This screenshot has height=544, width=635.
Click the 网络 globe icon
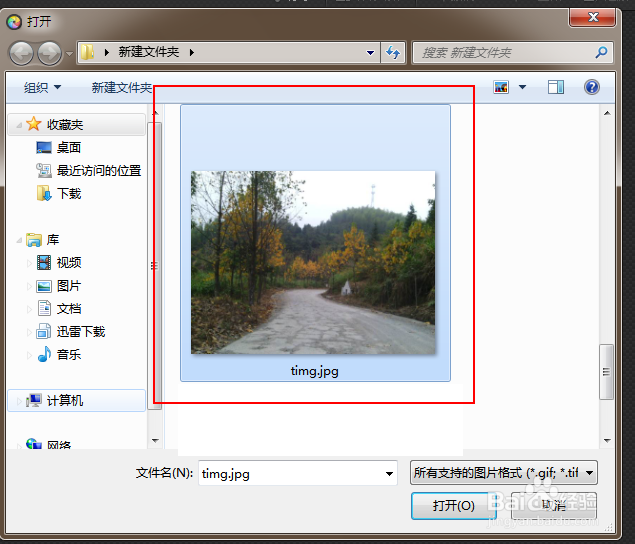coord(34,444)
